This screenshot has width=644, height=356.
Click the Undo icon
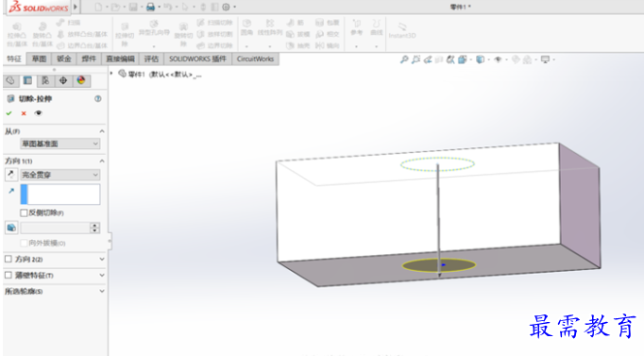167,7
